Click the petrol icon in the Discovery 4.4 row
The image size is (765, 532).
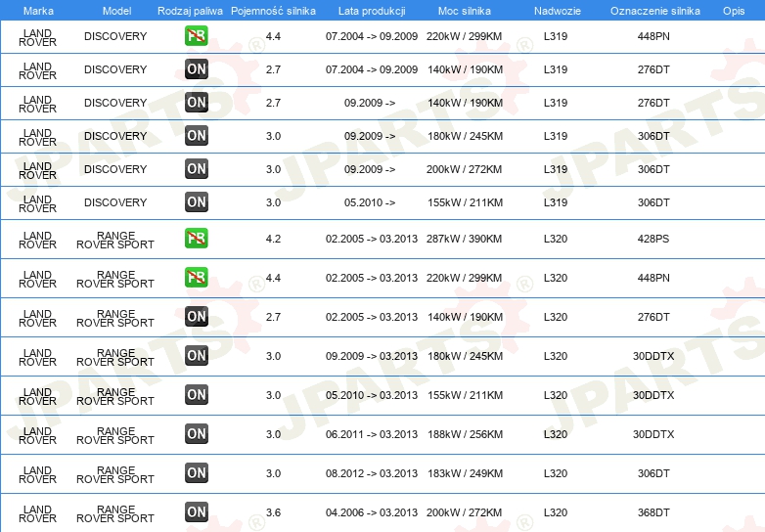click(x=196, y=36)
